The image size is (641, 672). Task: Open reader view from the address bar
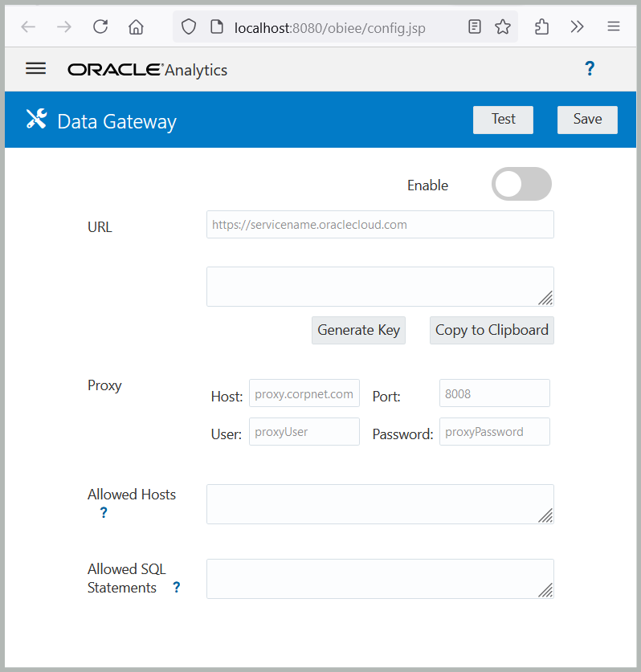tap(474, 26)
